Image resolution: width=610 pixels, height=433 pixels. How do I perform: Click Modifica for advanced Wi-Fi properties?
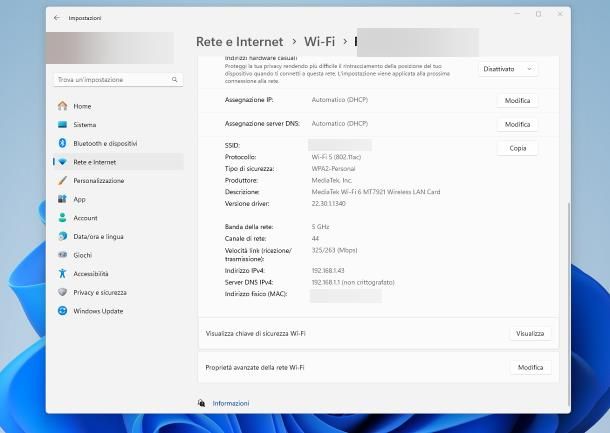pyautogui.click(x=530, y=367)
